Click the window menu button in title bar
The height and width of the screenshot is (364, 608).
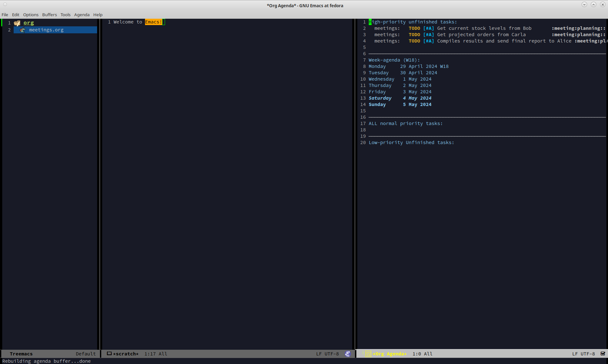(x=5, y=4)
